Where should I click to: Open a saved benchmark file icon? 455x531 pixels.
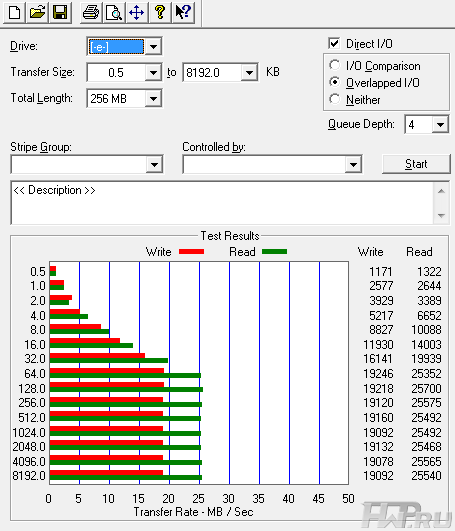[x=37, y=13]
